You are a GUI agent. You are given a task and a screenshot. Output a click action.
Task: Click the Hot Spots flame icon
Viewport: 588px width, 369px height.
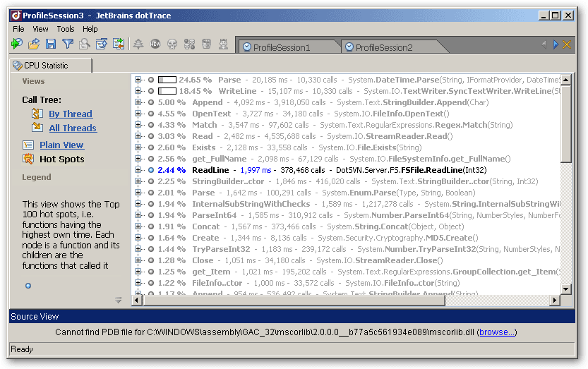28,159
